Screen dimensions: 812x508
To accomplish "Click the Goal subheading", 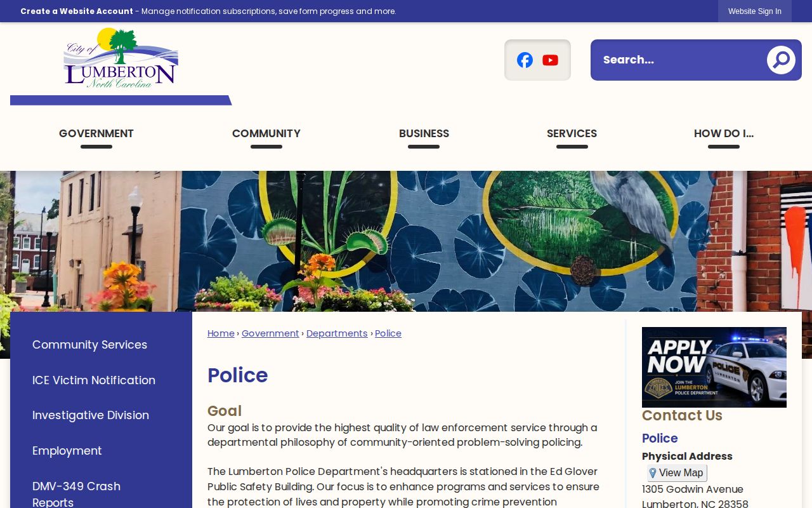I will click(225, 411).
